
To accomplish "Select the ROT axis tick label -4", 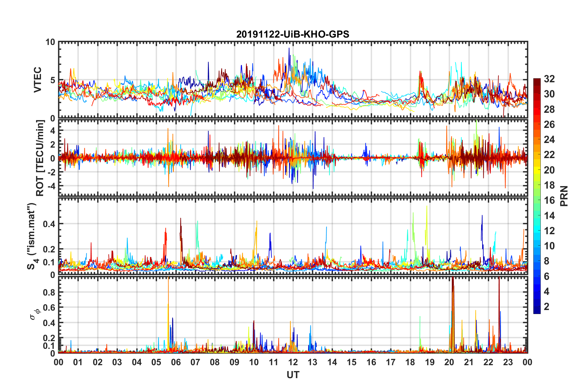I will tap(51, 186).
